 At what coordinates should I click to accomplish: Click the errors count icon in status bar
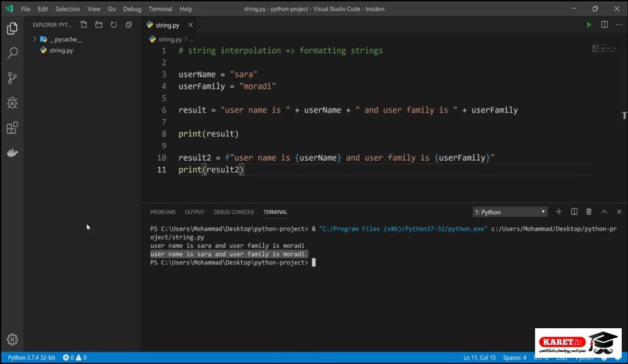pyautogui.click(x=68, y=358)
